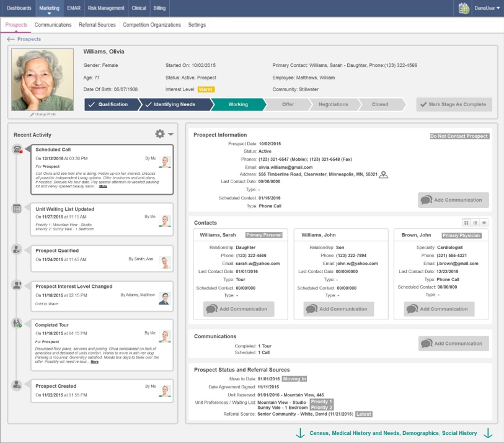Switch Contacts to grid view
The width and height of the screenshot is (504, 443).
(466, 223)
